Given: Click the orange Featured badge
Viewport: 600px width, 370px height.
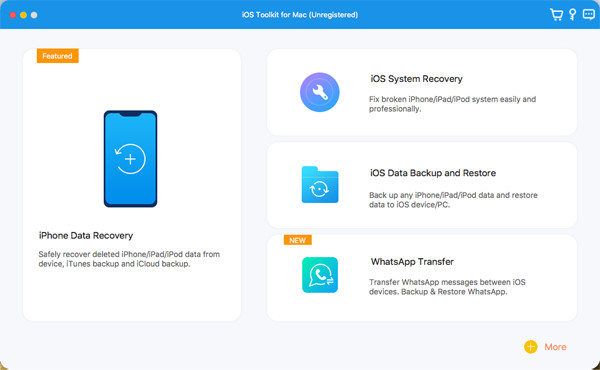Looking at the screenshot, I should pos(57,56).
